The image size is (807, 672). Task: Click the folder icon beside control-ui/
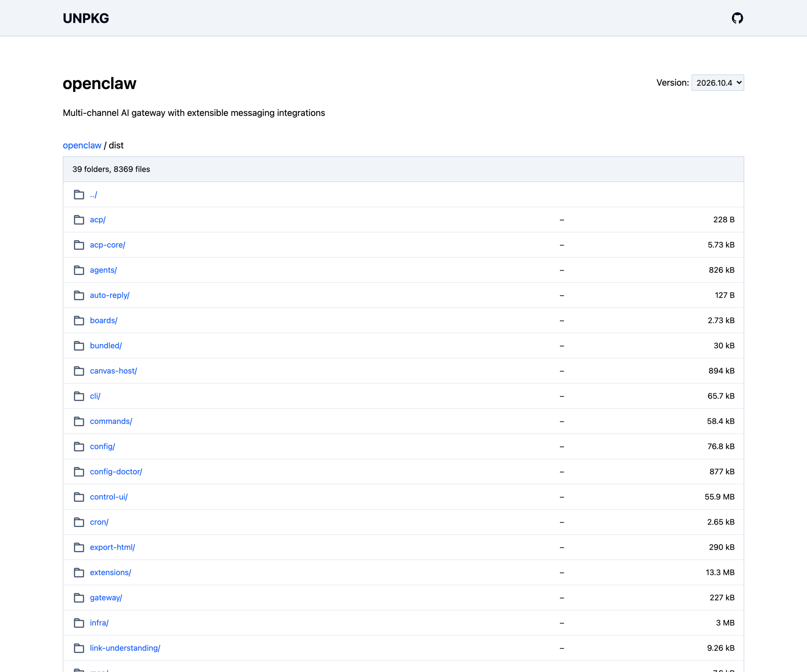click(79, 497)
